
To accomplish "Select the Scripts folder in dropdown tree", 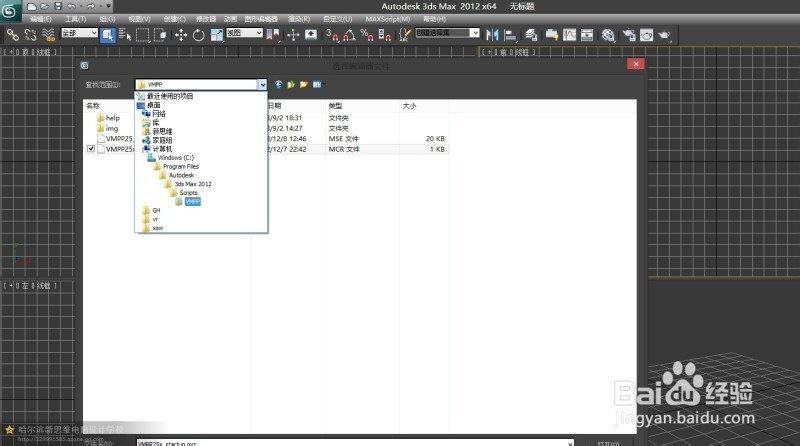I will coord(188,192).
